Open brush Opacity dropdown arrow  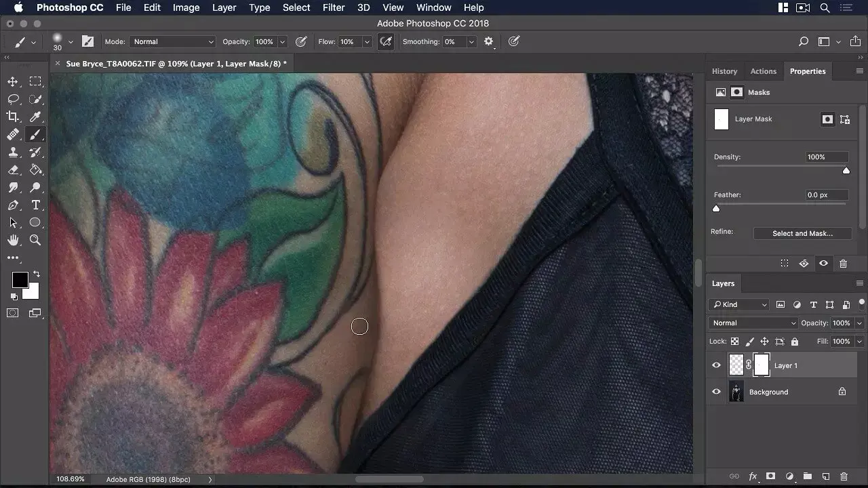click(x=283, y=42)
